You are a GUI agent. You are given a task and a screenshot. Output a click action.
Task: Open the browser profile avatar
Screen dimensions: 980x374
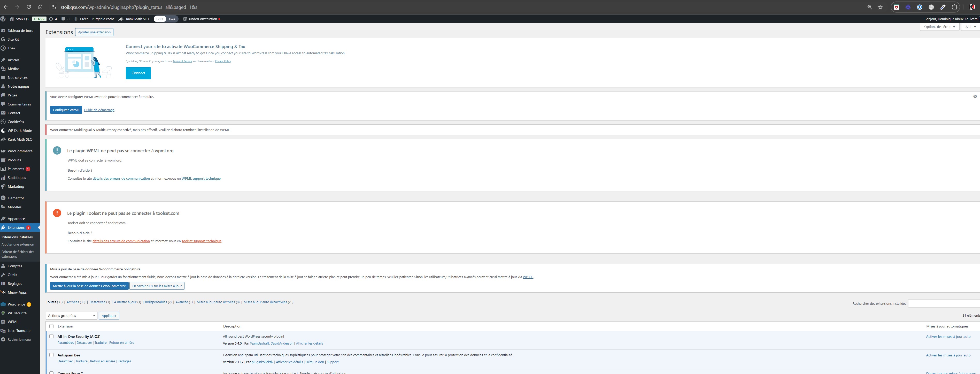972,7
